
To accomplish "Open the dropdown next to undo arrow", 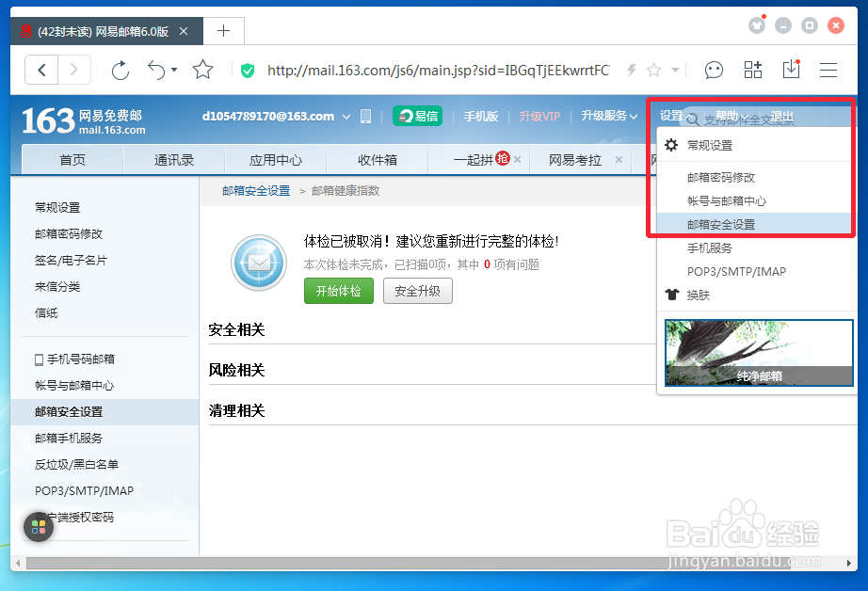I will pos(174,70).
